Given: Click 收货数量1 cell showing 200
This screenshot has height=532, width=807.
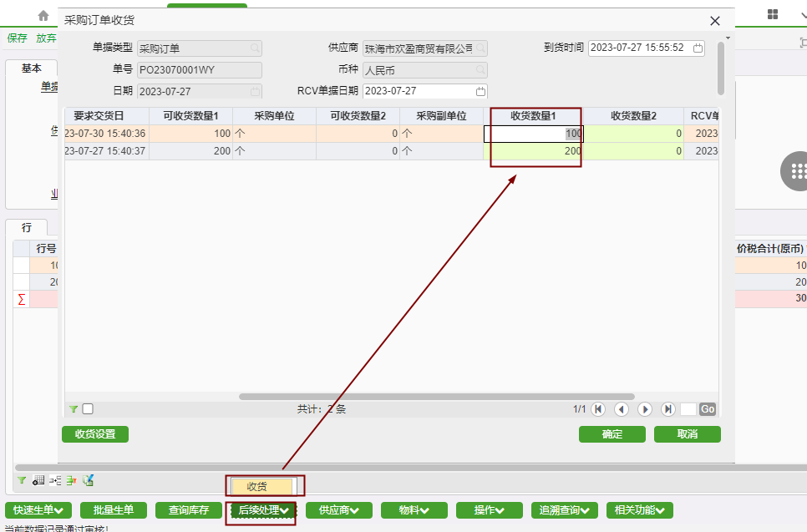Looking at the screenshot, I should [x=533, y=151].
